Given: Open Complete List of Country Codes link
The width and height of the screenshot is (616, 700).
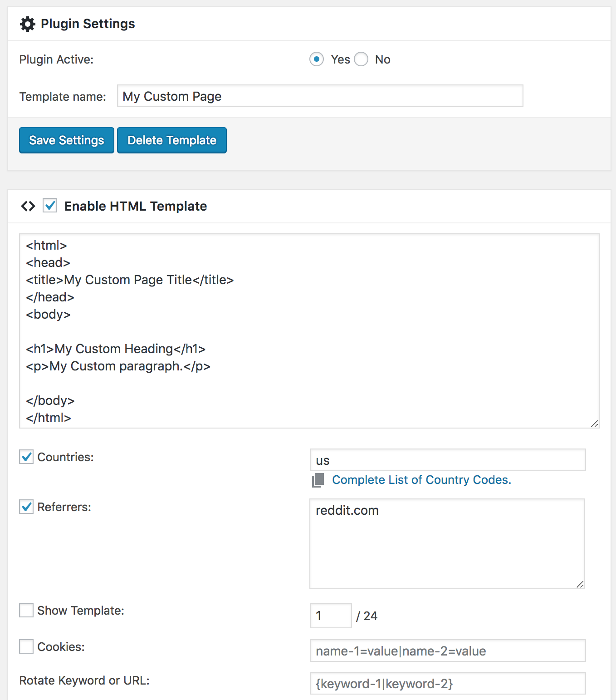Looking at the screenshot, I should [x=421, y=480].
